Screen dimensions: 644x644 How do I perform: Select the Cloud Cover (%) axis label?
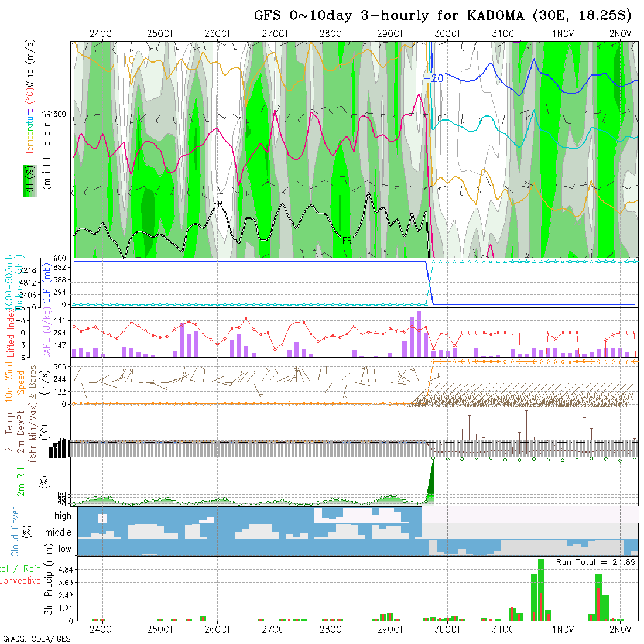(20, 532)
